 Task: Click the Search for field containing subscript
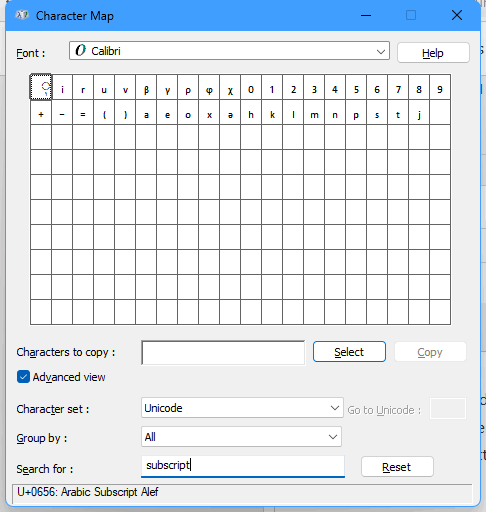pyautogui.click(x=243, y=466)
